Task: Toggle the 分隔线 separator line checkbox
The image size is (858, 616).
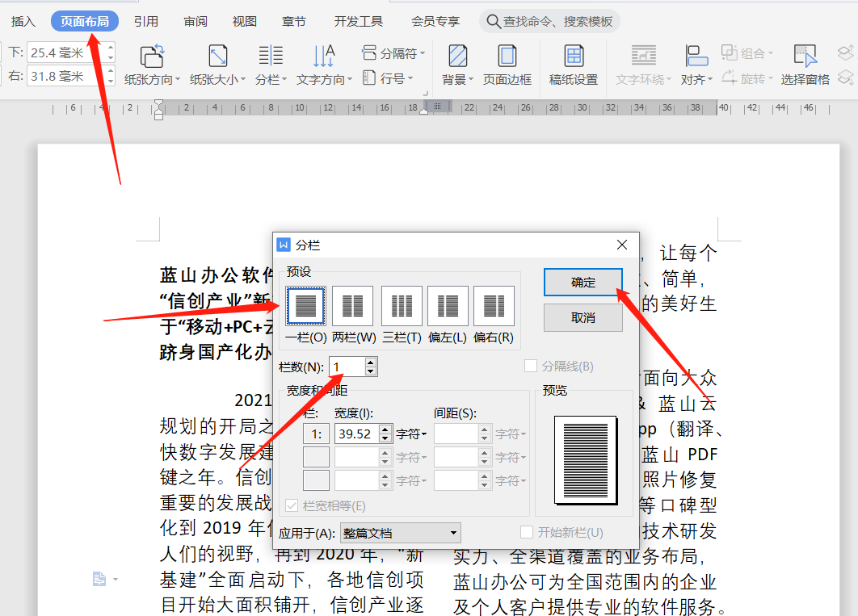Action: [x=531, y=366]
